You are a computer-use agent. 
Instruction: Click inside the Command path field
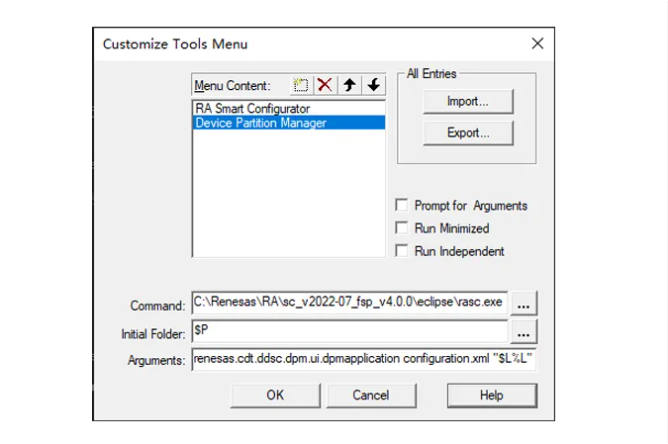pos(350,302)
